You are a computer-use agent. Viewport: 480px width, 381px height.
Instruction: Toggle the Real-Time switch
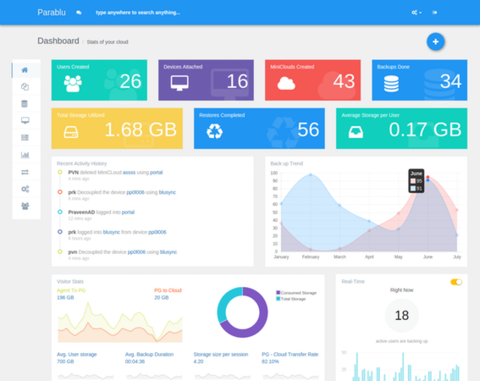click(456, 282)
